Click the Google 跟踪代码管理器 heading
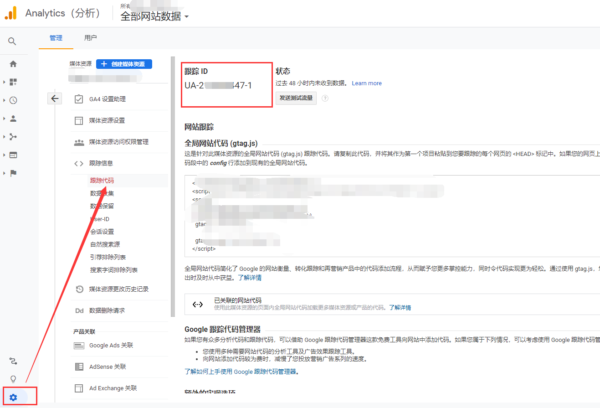 point(222,329)
